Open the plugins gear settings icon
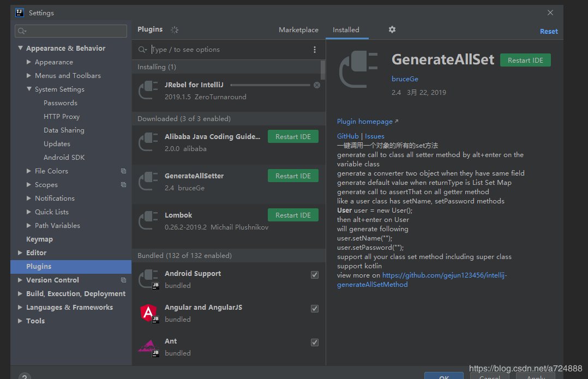The image size is (588, 379). pos(392,29)
